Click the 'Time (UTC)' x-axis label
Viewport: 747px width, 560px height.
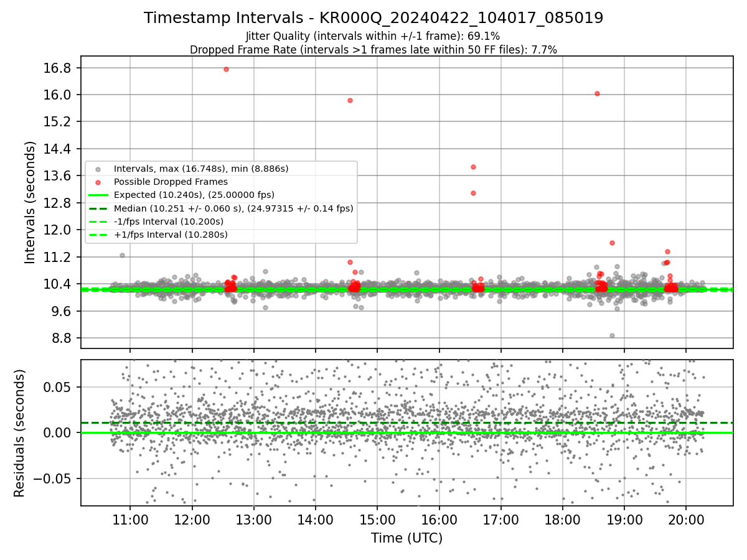(x=407, y=538)
